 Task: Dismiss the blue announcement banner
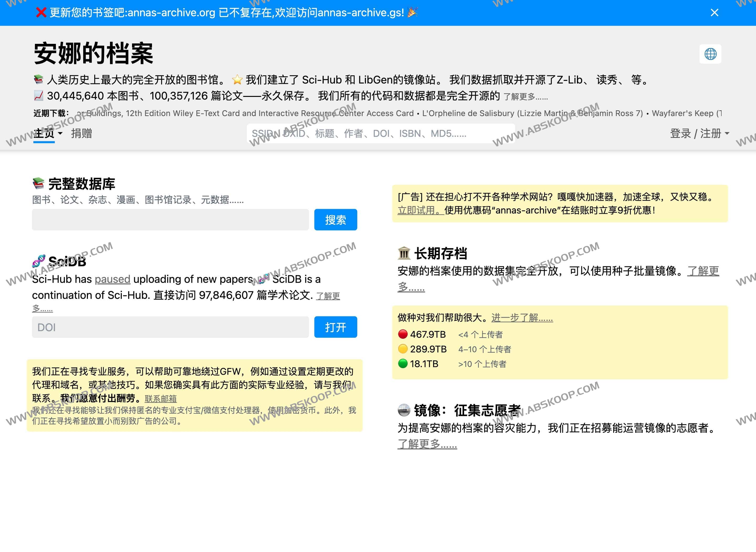click(715, 13)
